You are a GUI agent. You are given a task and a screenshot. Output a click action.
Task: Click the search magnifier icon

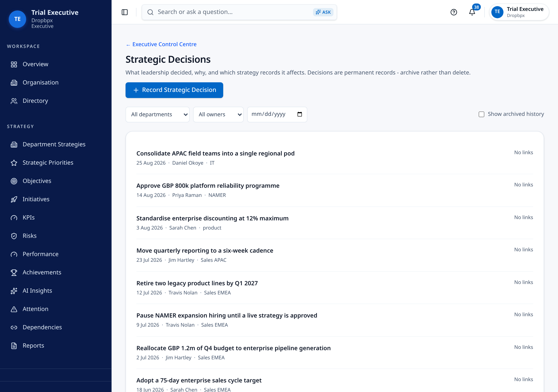click(x=150, y=12)
